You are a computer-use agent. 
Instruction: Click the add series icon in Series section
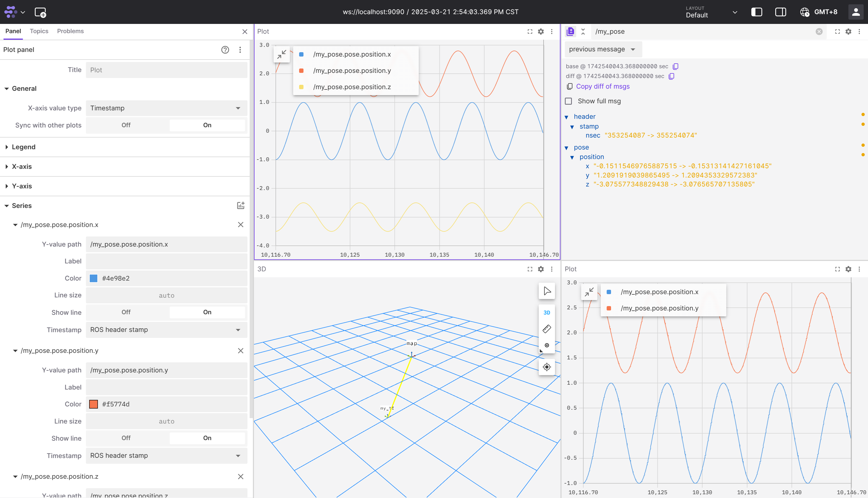click(x=240, y=205)
